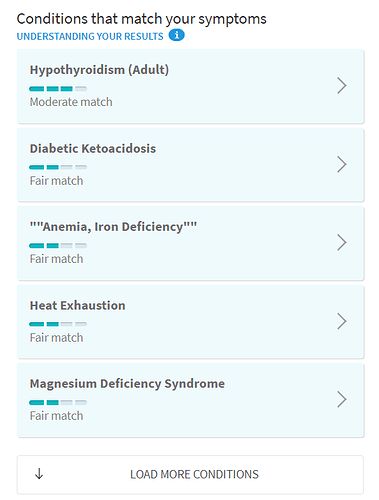Click the down arrow icon in Load More Conditions

click(39, 474)
